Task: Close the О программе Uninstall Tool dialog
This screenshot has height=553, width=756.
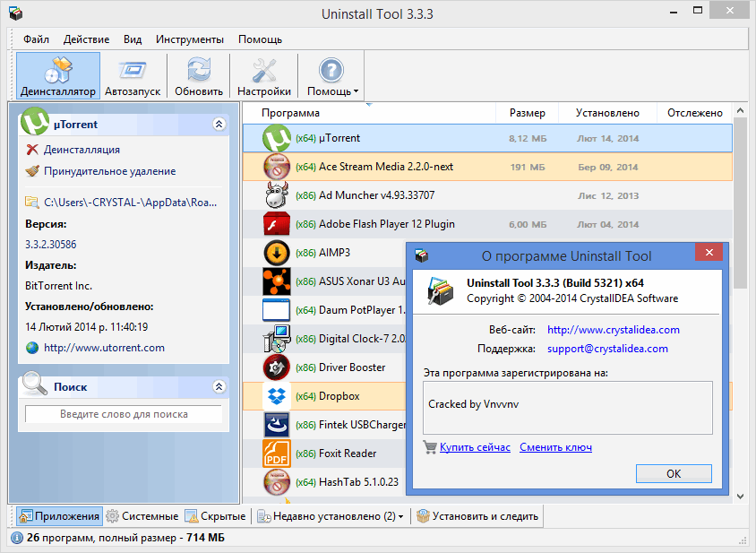Action: [x=709, y=252]
